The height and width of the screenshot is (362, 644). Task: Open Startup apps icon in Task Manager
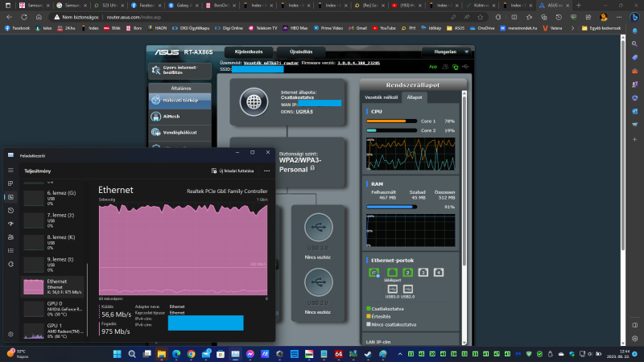coord(10,224)
